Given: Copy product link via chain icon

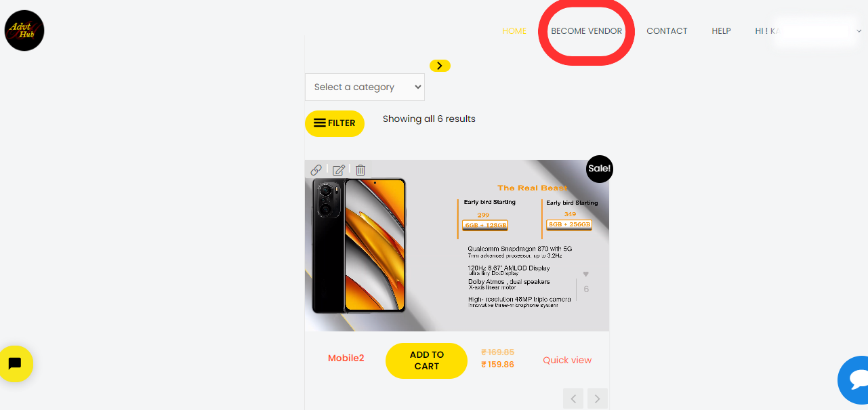Looking at the screenshot, I should pyautogui.click(x=316, y=170).
